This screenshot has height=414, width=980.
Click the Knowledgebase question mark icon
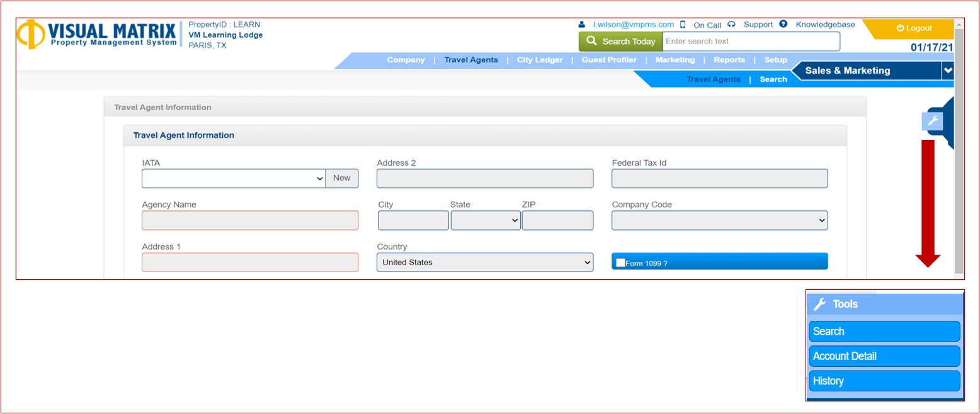pyautogui.click(x=783, y=25)
